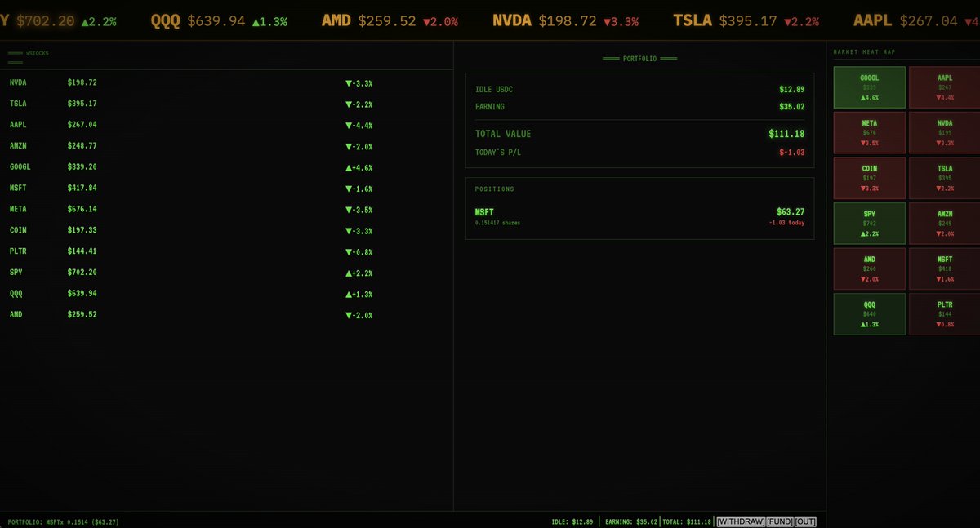The width and height of the screenshot is (980, 528).
Task: Click the MARKET HEAT MAP heading
Action: coord(864,52)
